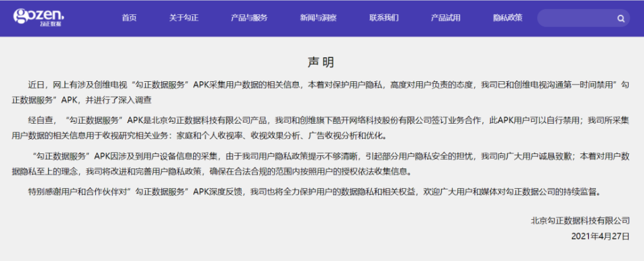Click the magnifier search icon
The image size is (644, 261).
(621, 19)
